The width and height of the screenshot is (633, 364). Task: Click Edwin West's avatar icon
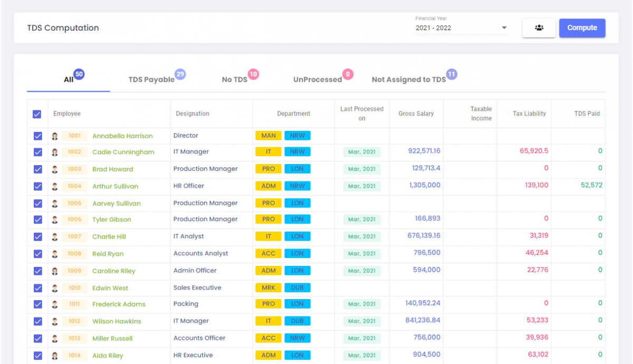tap(55, 288)
